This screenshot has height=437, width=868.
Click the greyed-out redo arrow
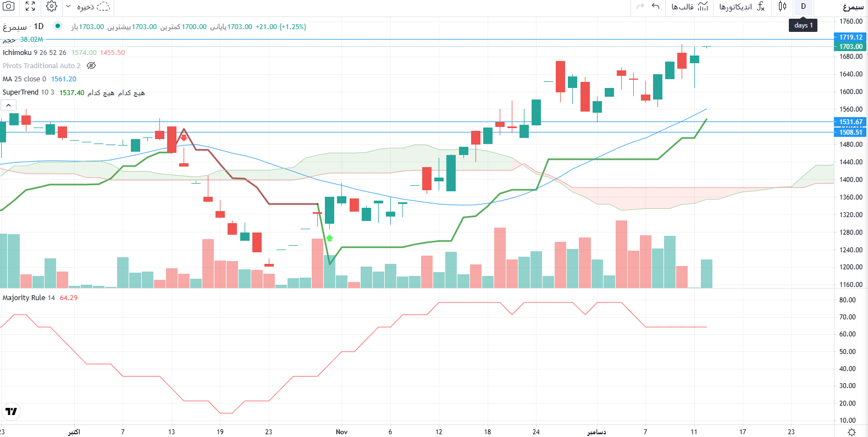point(640,7)
